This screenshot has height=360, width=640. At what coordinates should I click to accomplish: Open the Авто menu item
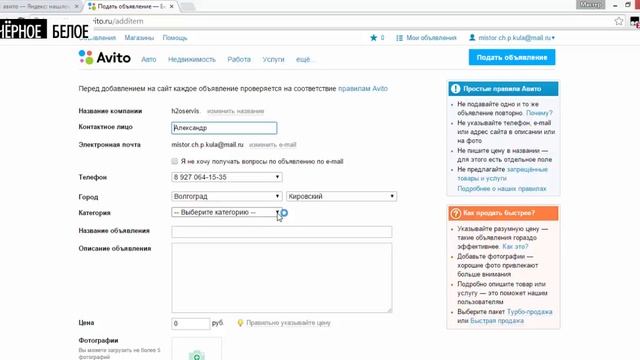coord(149,60)
